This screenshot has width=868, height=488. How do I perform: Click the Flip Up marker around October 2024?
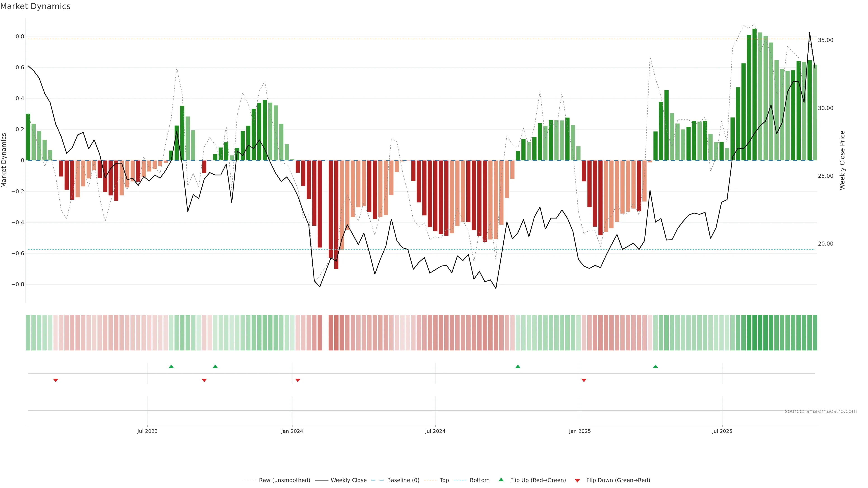pos(518,366)
